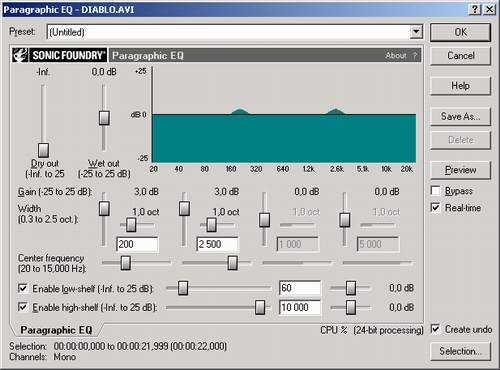The height and width of the screenshot is (370, 500).
Task: Click the question mark beside About
Action: click(x=415, y=55)
